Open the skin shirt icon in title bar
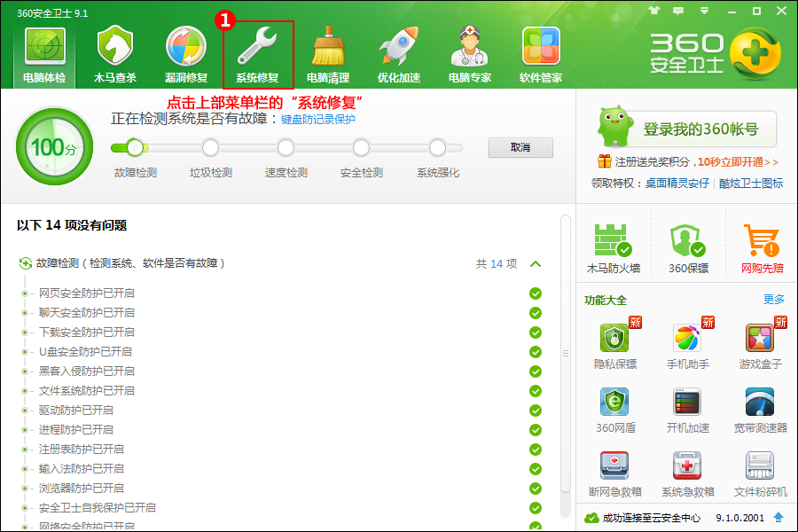The width and height of the screenshot is (798, 532). point(654,11)
